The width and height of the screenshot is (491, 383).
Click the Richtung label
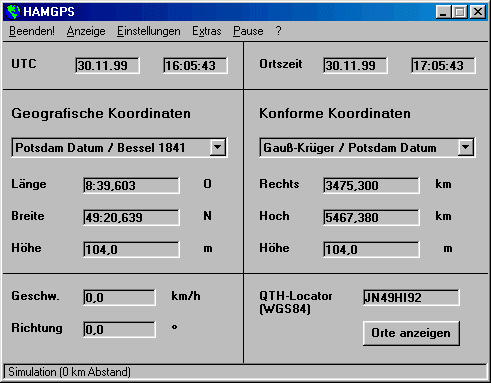pyautogui.click(x=37, y=328)
